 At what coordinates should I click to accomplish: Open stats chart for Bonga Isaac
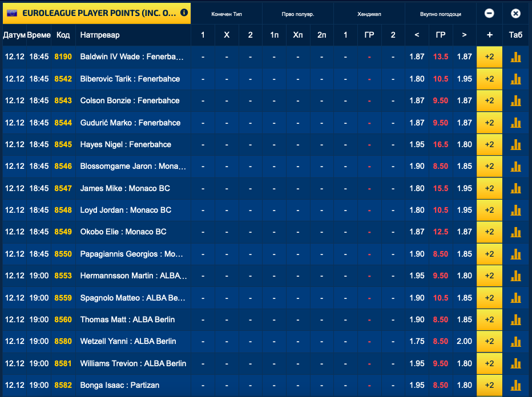click(515, 385)
